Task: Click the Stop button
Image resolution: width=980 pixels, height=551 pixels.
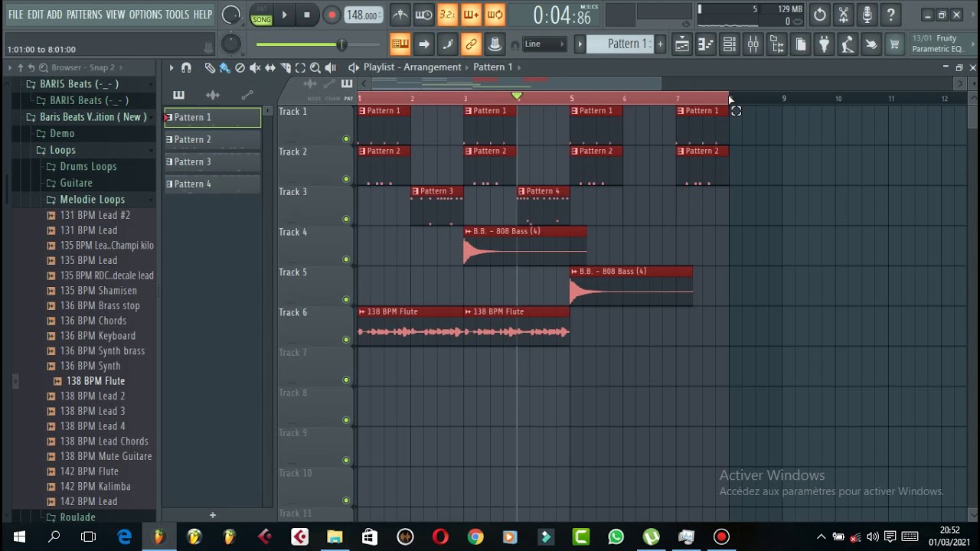Action: [x=307, y=15]
